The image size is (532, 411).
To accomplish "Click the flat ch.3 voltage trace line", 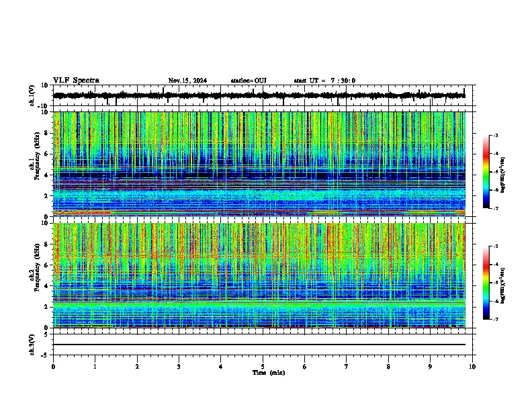I will pyautogui.click(x=259, y=345).
